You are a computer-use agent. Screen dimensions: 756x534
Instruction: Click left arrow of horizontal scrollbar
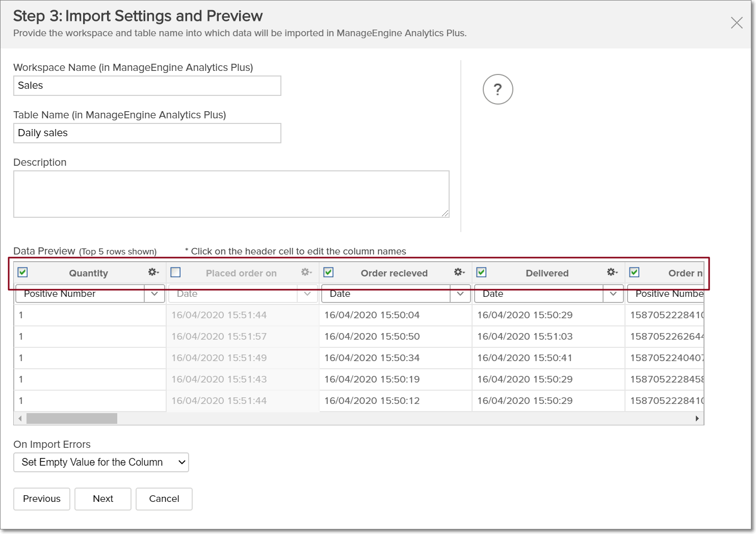(20, 419)
